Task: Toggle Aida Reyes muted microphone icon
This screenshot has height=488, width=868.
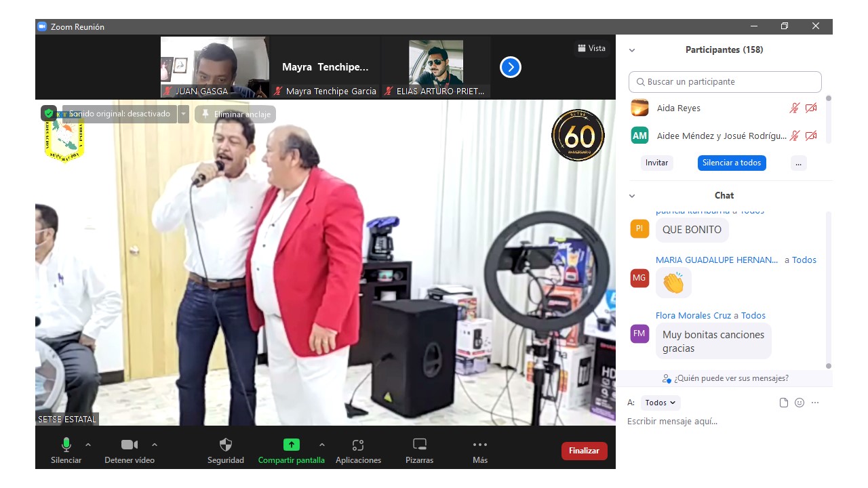Action: click(x=795, y=108)
